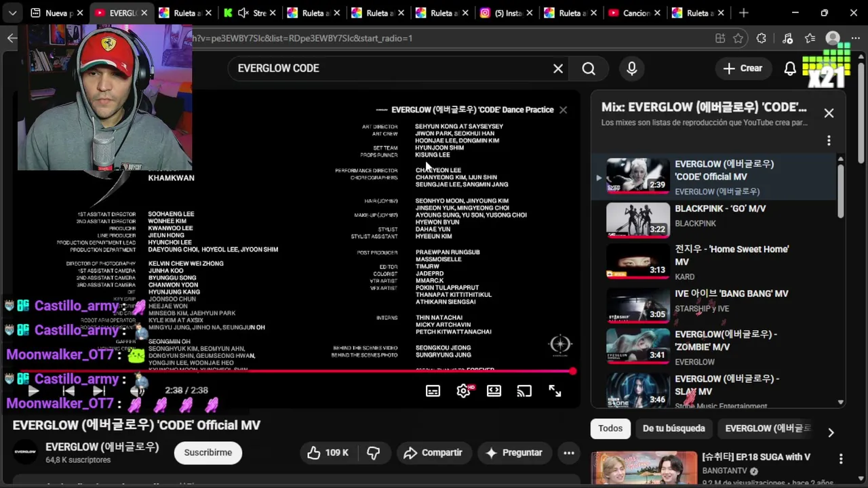Go back with the browser back arrow

[x=12, y=38]
